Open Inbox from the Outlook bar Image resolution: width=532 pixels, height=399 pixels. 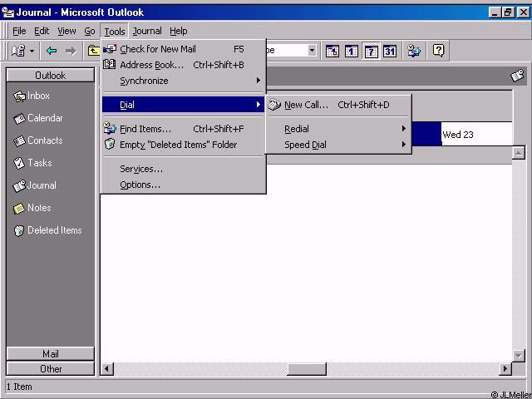pos(32,96)
